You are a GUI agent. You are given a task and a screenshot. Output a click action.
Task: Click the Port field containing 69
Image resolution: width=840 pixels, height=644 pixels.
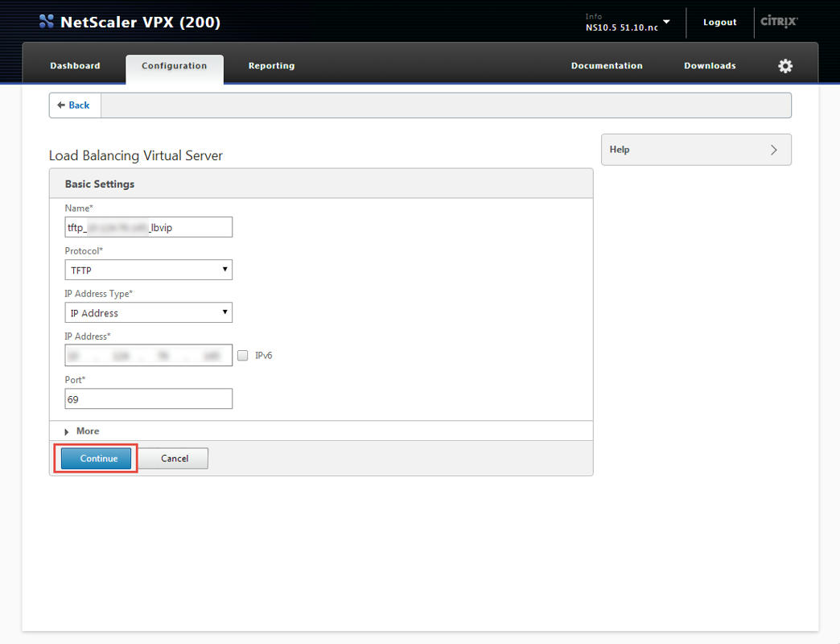148,398
